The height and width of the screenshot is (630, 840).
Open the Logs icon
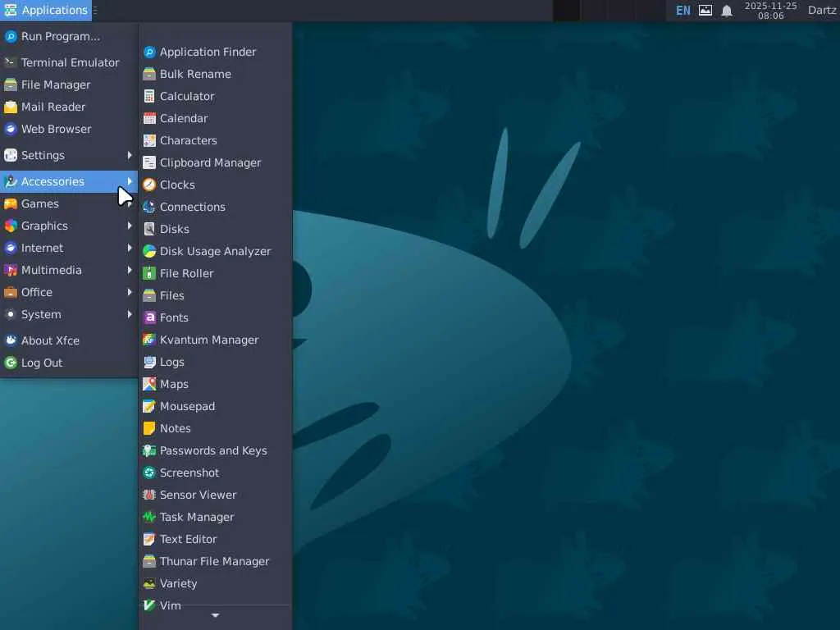[x=149, y=362]
